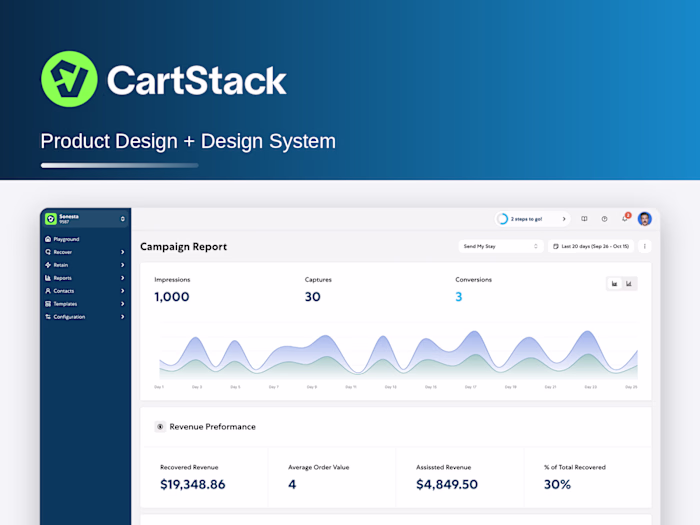Click the % of Total Recovered 30% value
Viewport: 700px width, 525px height.
click(557, 484)
